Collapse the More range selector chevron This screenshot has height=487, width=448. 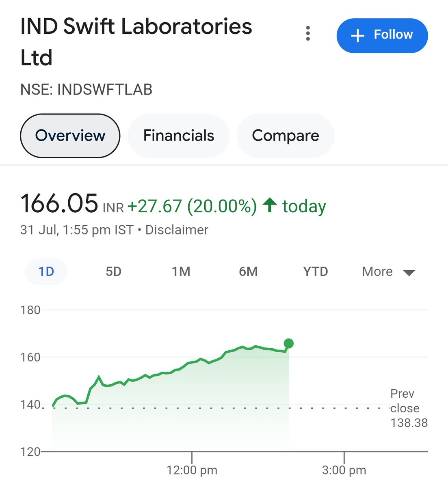(x=409, y=272)
